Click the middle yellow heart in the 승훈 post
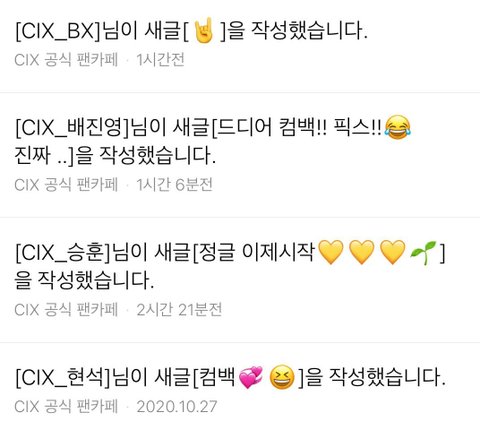480x430 pixels. pos(362,252)
